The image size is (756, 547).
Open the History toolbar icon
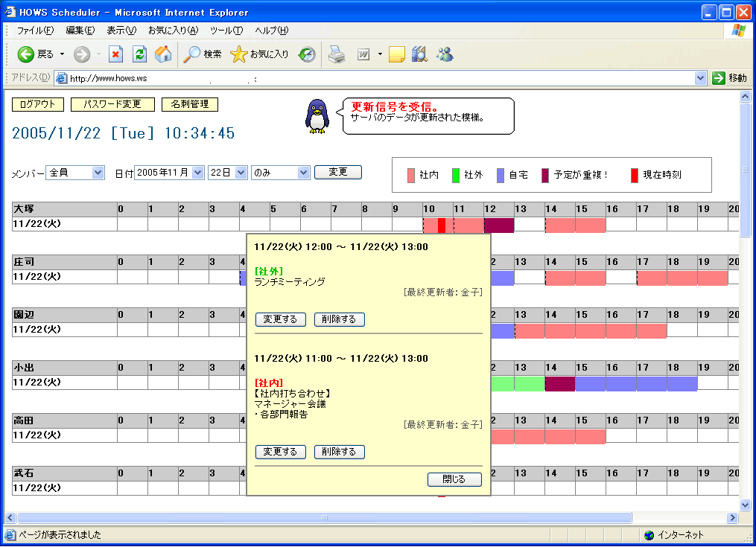tap(307, 54)
